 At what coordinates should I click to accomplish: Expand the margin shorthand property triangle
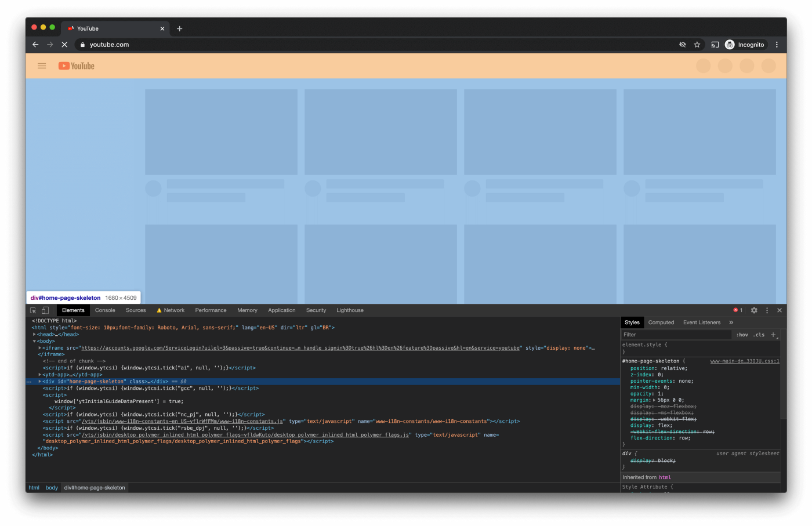pyautogui.click(x=654, y=400)
